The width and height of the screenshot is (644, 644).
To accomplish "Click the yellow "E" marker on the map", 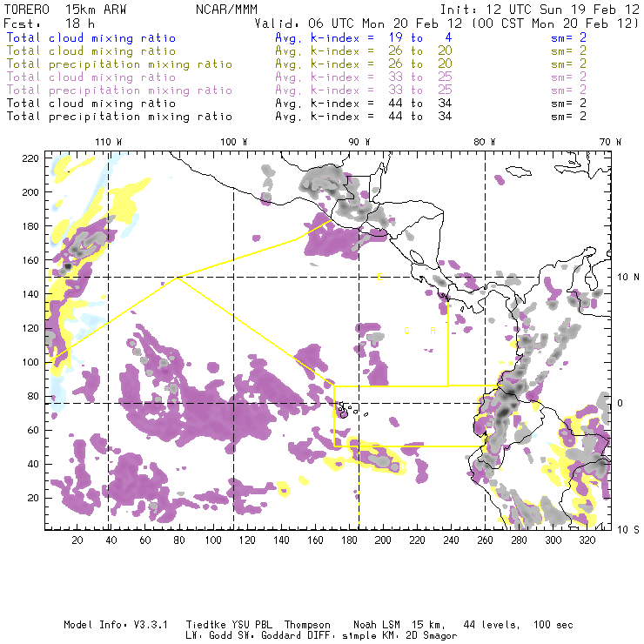I will (379, 278).
